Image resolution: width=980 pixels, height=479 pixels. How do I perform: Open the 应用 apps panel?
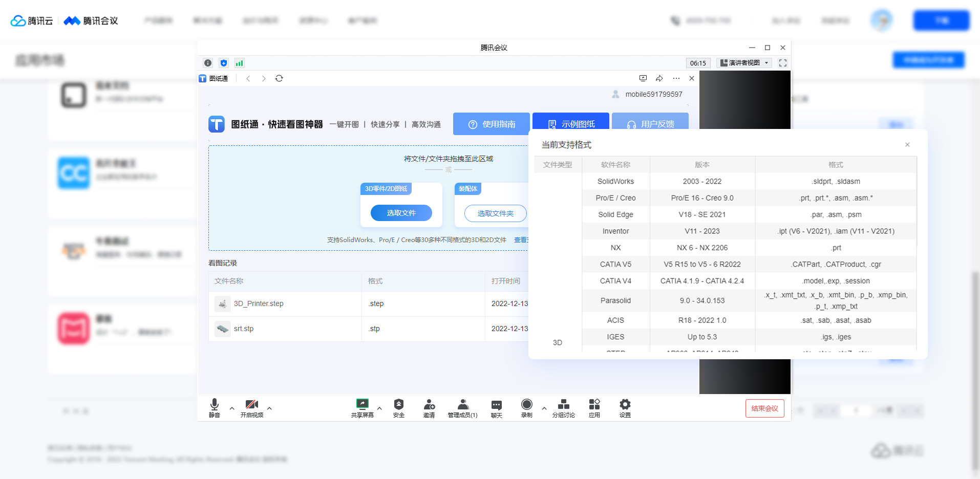point(594,408)
